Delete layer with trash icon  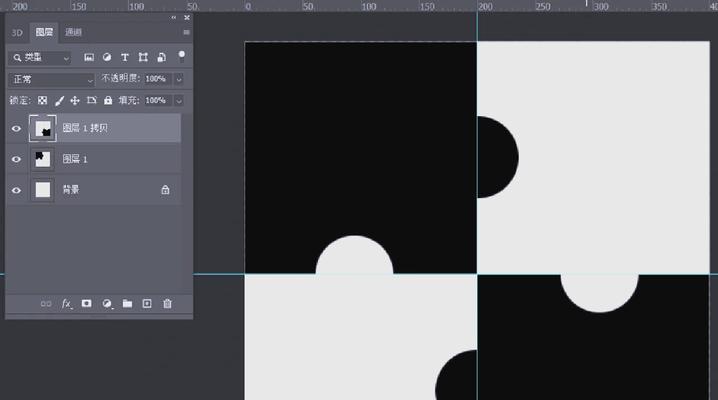(168, 303)
